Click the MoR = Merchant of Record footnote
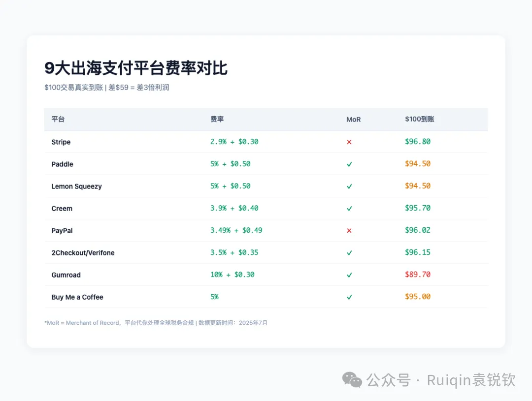This screenshot has width=532, height=401. click(156, 323)
